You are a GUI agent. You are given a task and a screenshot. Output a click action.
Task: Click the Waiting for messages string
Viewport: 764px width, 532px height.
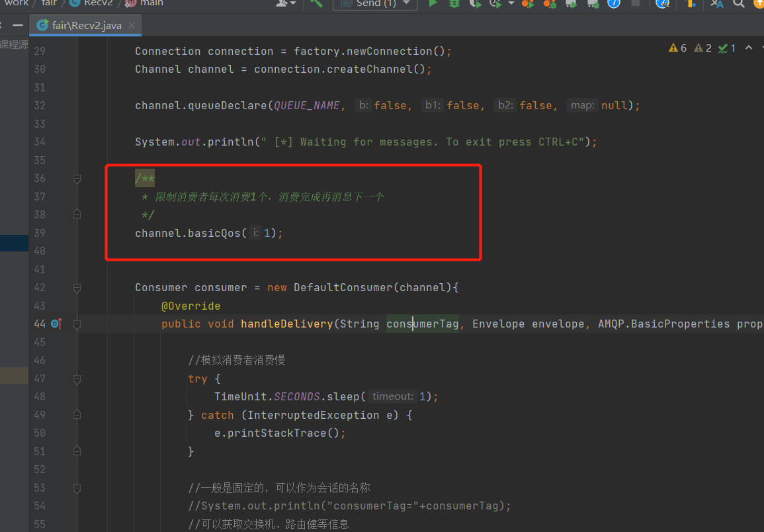pos(422,142)
